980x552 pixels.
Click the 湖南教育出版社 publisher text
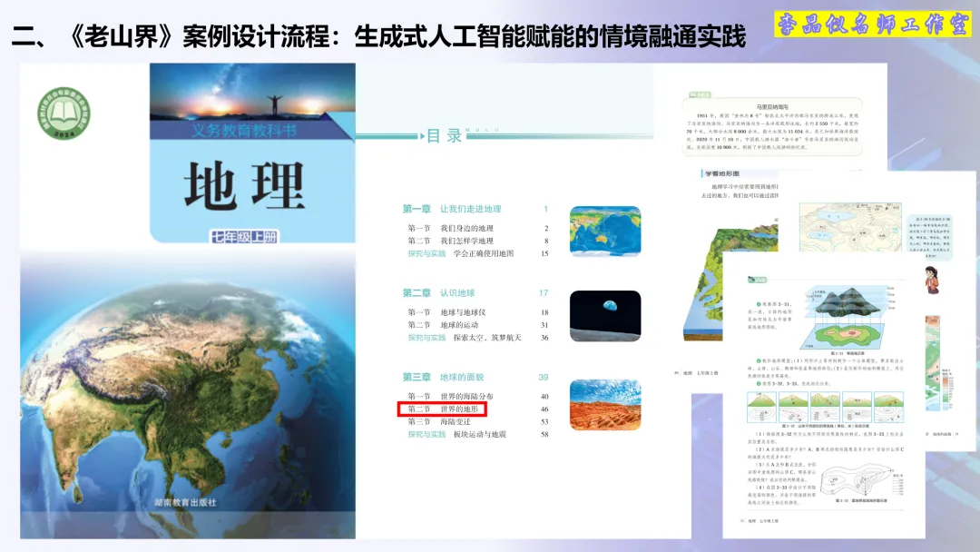[185, 503]
